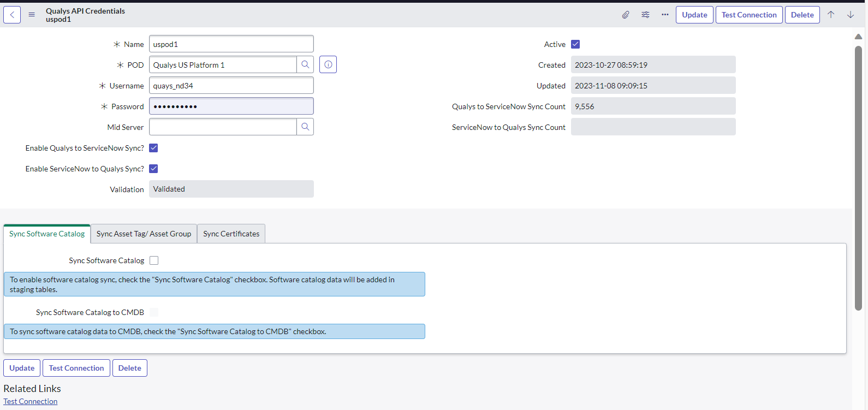Focus the Password field

click(231, 106)
